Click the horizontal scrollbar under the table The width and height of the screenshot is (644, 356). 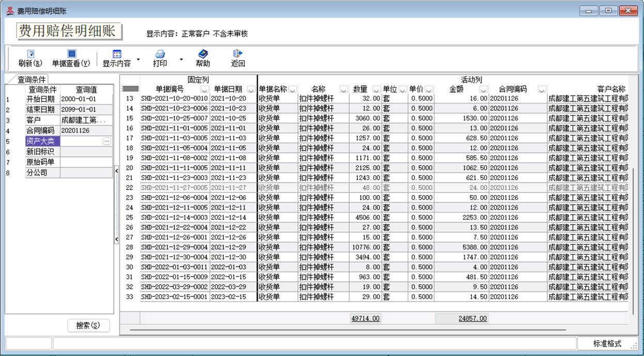(346, 329)
